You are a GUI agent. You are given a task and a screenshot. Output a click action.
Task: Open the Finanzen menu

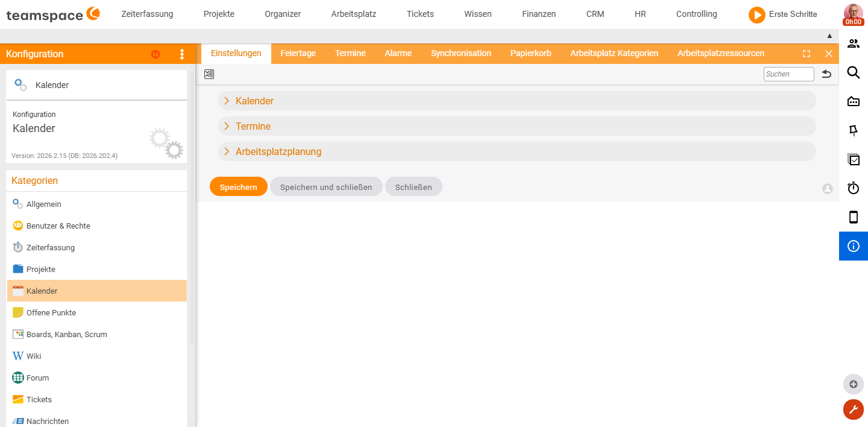pyautogui.click(x=539, y=14)
